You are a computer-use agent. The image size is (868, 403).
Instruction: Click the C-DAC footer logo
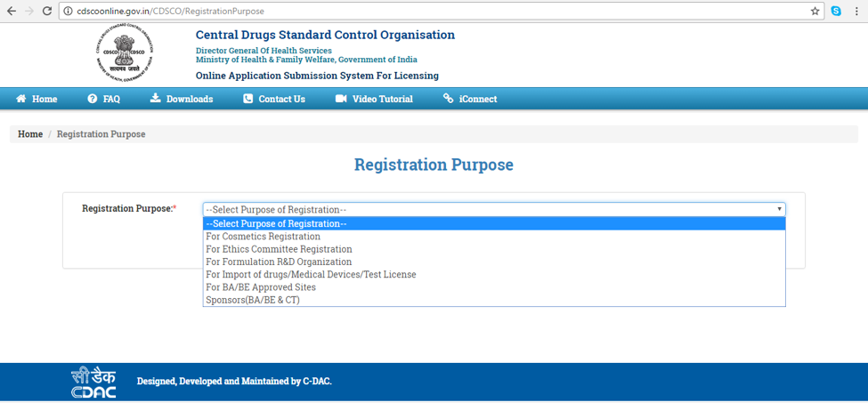[93, 382]
